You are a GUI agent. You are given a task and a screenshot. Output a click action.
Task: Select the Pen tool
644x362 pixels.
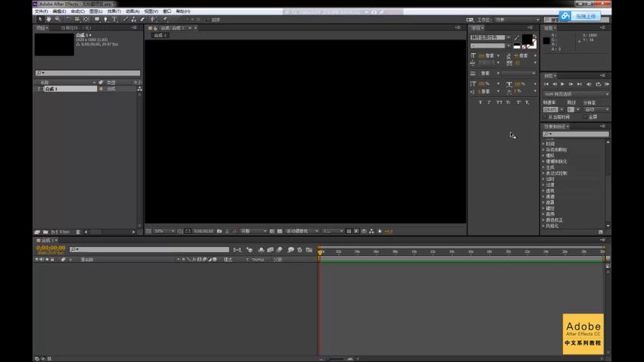pos(105,19)
